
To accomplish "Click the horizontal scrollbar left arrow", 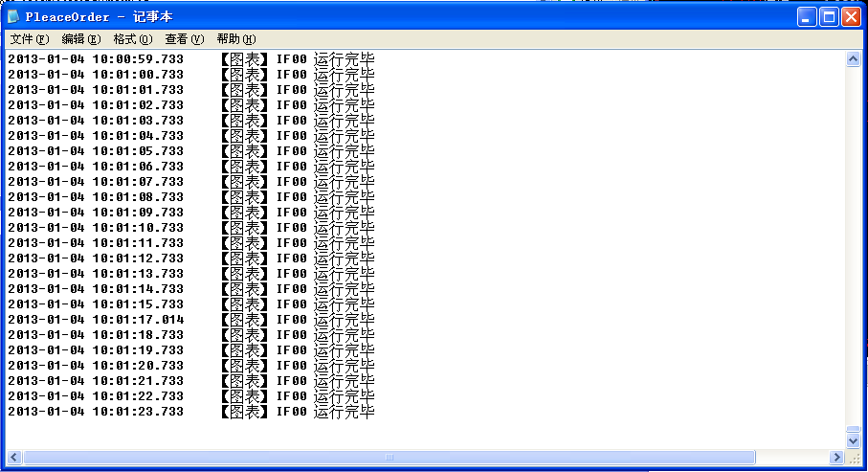I will [x=14, y=457].
